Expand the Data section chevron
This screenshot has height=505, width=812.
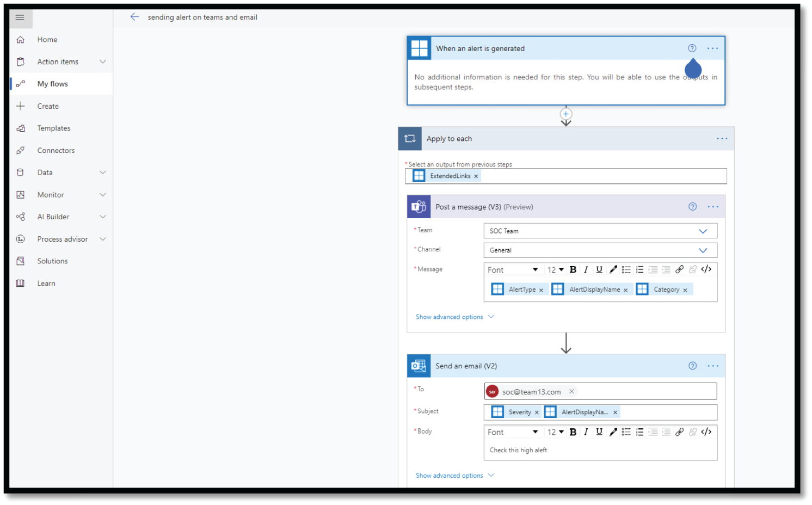[102, 173]
